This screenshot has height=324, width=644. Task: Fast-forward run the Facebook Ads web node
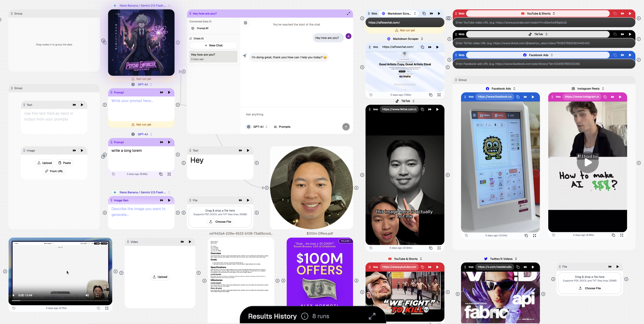click(622, 55)
